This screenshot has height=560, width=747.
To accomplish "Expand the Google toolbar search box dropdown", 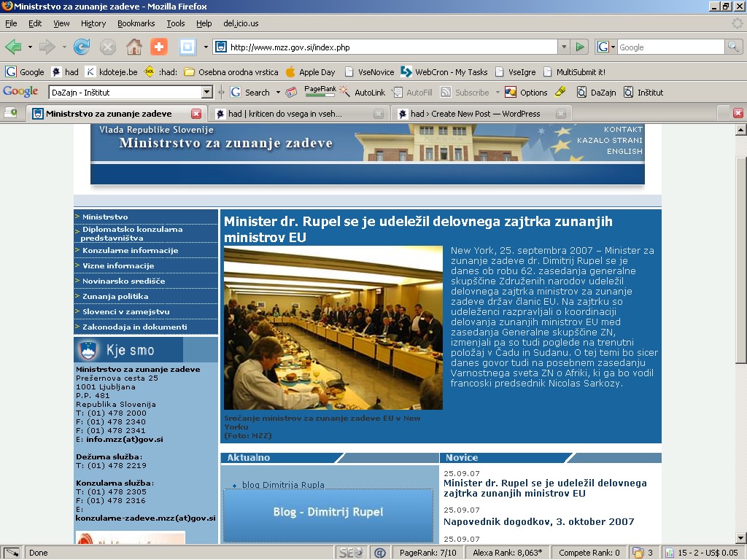I will (207, 92).
